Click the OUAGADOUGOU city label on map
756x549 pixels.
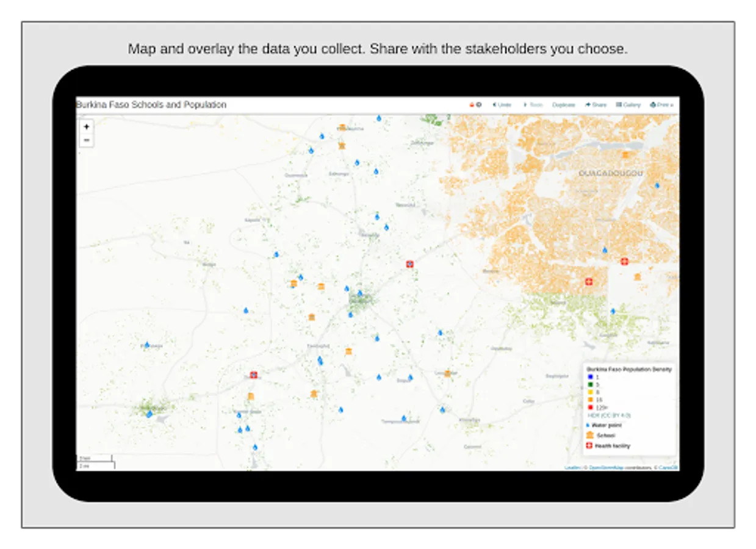click(610, 174)
